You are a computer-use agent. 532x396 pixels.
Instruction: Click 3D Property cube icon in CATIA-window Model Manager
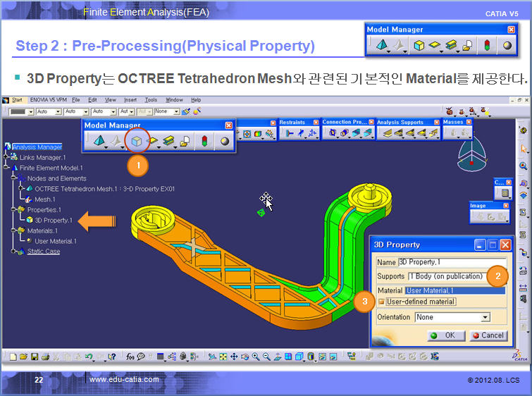click(x=137, y=141)
